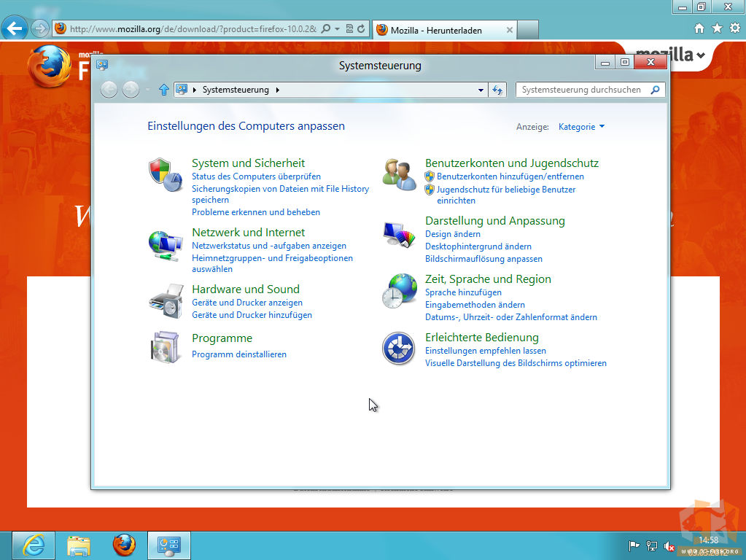Launch Internet Explorer from the taskbar

34,545
